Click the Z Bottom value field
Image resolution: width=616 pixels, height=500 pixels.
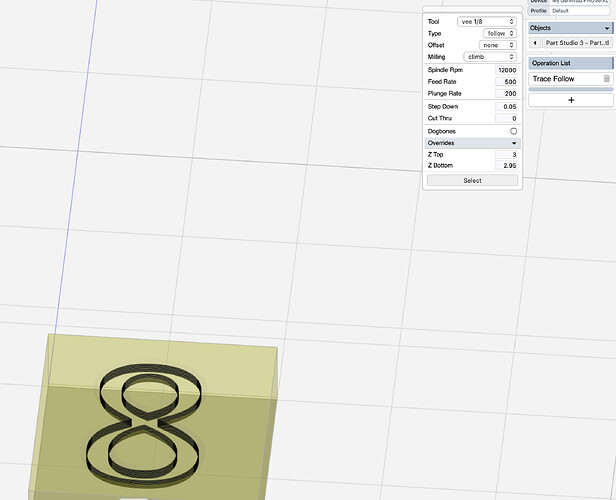(x=505, y=166)
